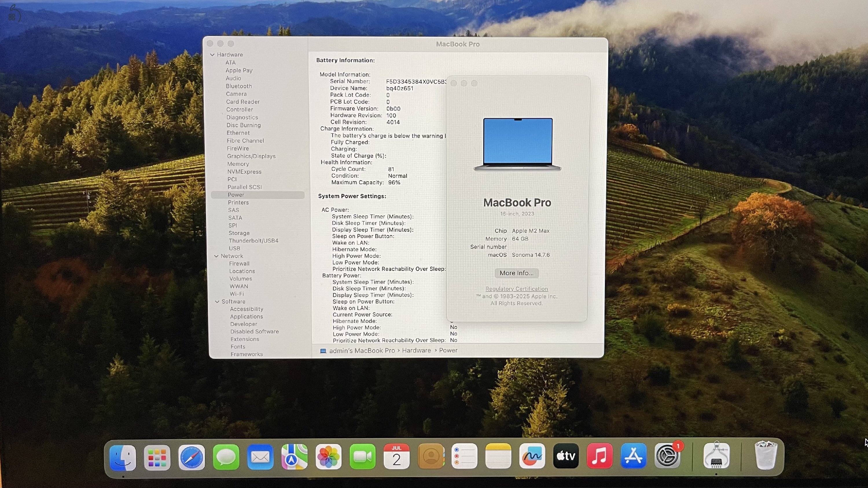Open Regulatory Certification link
This screenshot has width=868, height=488.
[516, 289]
